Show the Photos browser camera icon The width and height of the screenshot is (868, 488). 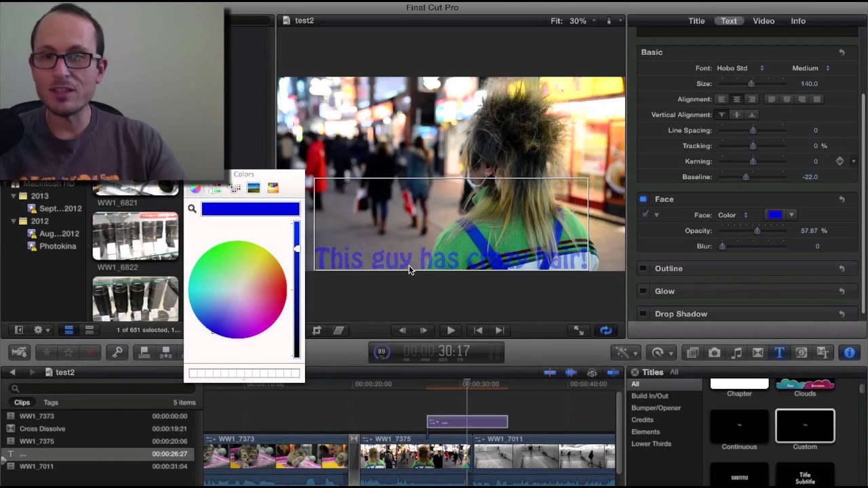click(x=714, y=352)
